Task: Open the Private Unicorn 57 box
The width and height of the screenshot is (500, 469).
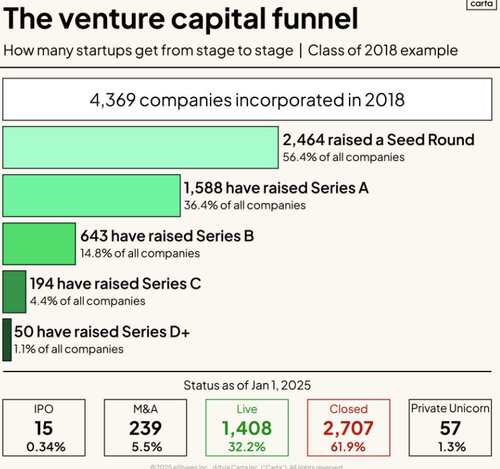Action: coord(450,428)
